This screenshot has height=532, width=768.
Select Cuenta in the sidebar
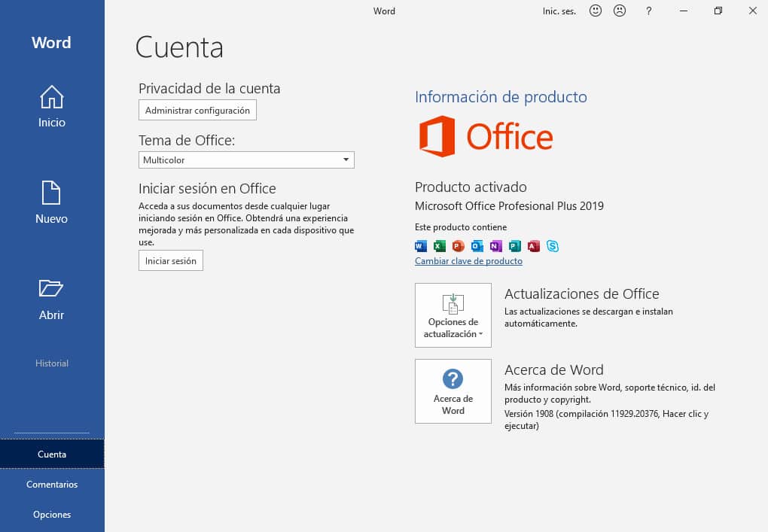52,454
